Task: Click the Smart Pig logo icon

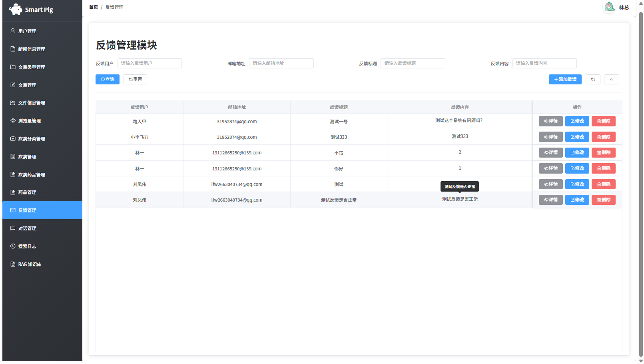Action: tap(16, 10)
